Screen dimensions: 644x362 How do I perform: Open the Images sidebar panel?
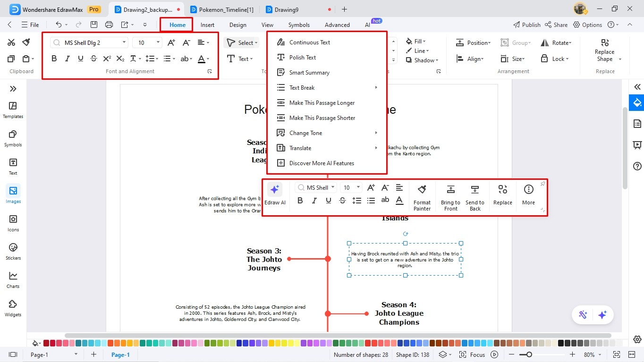point(13,195)
